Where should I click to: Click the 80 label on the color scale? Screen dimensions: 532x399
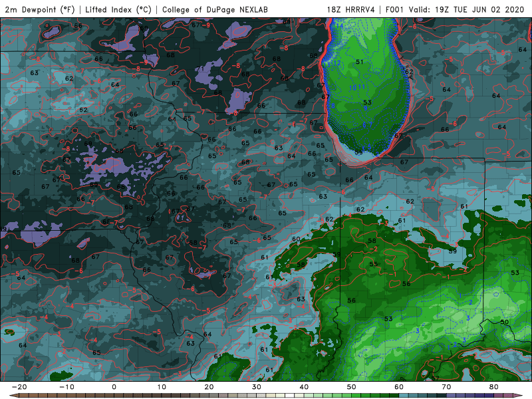[x=494, y=387]
